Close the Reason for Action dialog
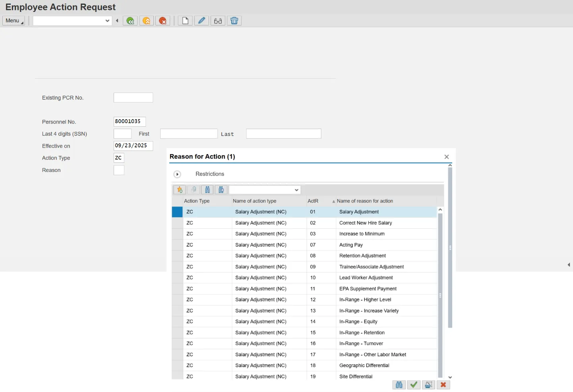 pos(447,157)
